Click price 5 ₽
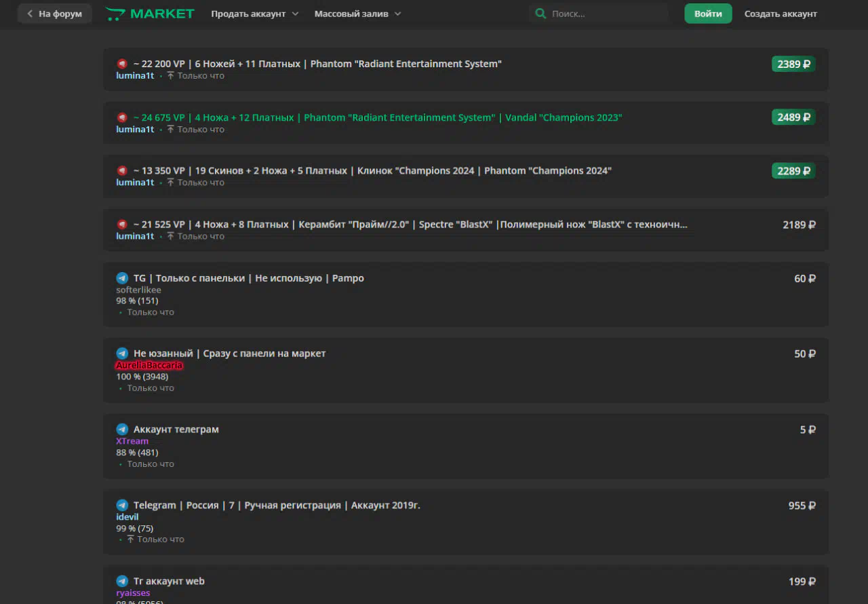This screenshot has height=604, width=868. pos(808,430)
